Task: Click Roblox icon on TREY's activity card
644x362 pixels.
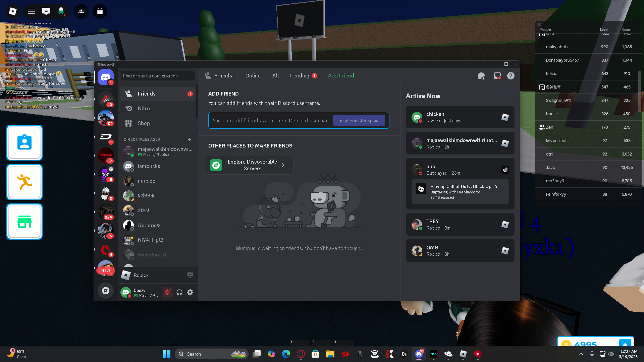Action: point(505,224)
